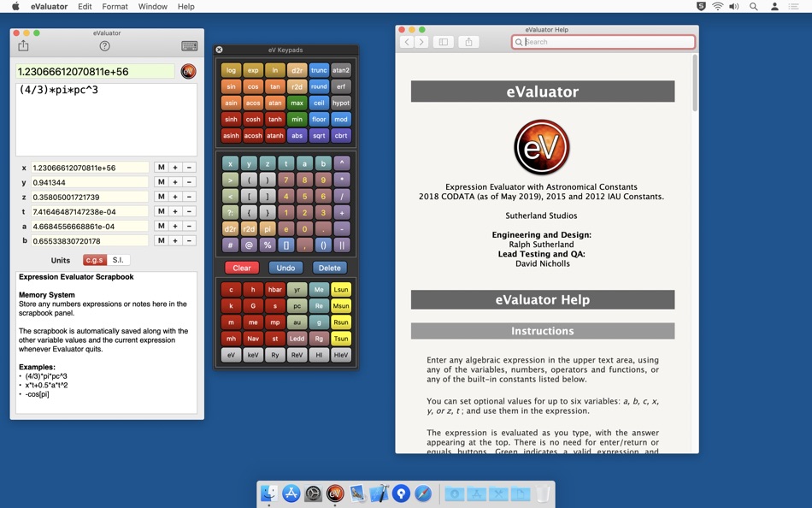Click the user account icon in menu bar

coord(774,6)
